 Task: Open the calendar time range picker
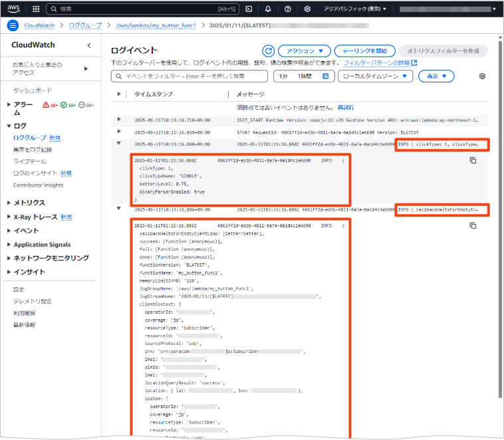coord(325,76)
